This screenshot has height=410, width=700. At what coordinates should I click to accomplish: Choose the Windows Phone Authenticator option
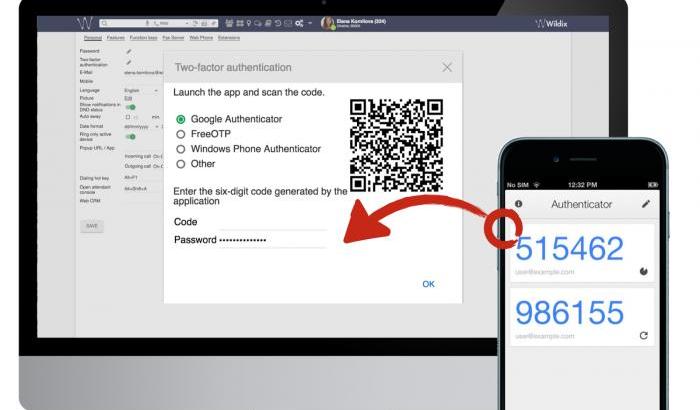[181, 149]
